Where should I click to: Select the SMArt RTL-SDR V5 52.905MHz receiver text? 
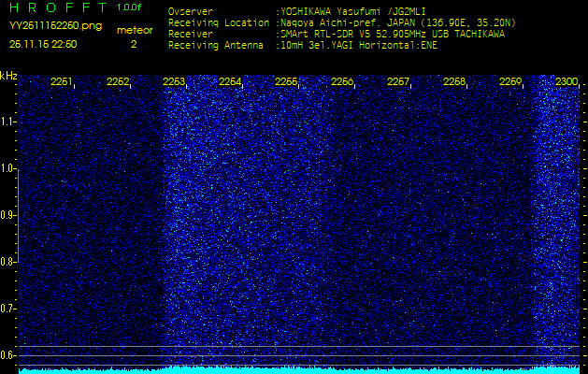pos(393,35)
